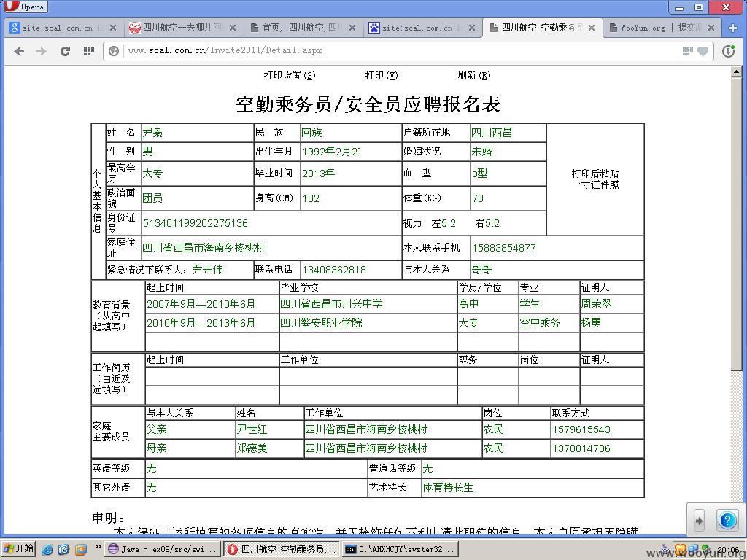The height and width of the screenshot is (560, 747).
Task: Select date range 2010年9月—2013年6月
Action: 201,323
